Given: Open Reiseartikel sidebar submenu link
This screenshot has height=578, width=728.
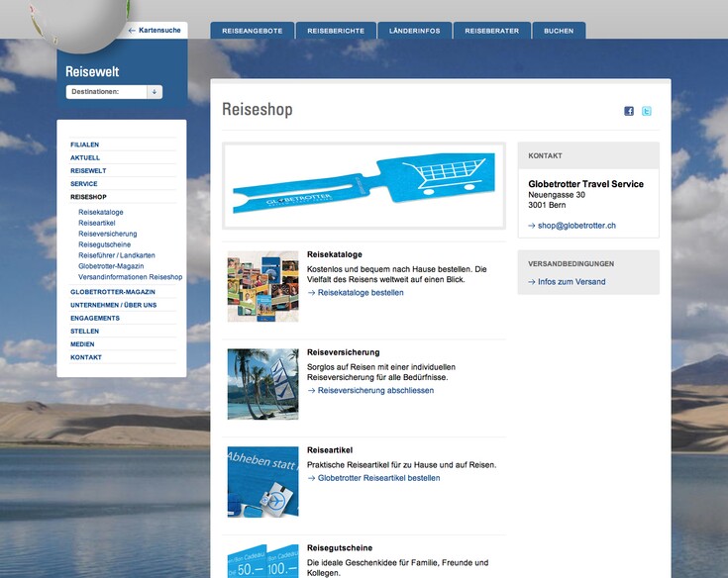Looking at the screenshot, I should coord(97,223).
